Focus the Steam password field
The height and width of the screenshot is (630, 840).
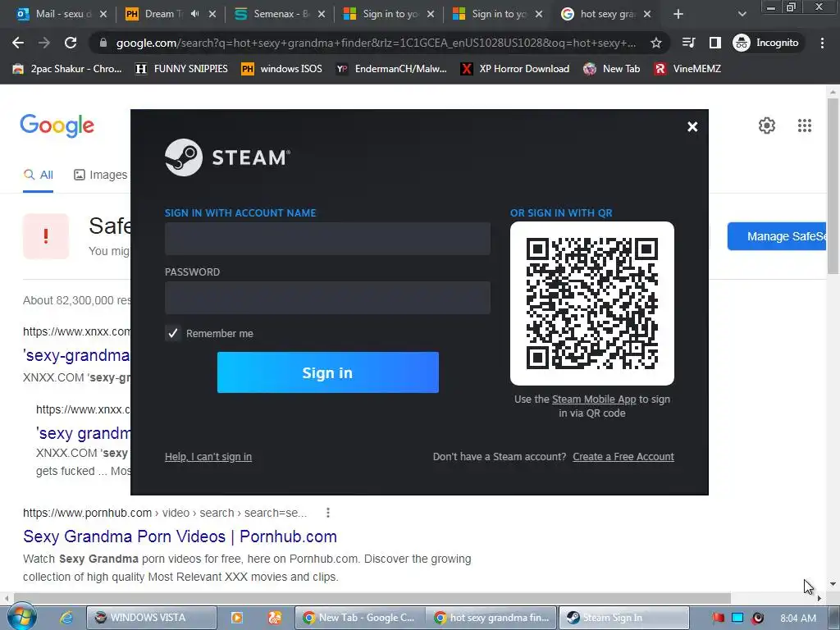click(327, 297)
